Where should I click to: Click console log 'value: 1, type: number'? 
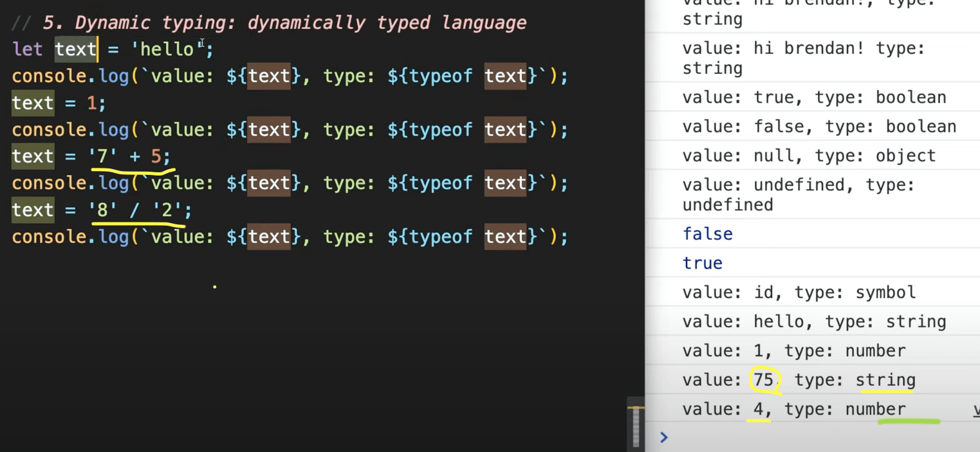click(x=793, y=351)
